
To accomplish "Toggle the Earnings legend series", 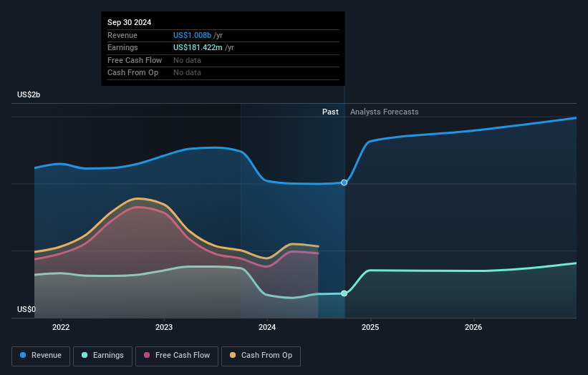I will coord(102,356).
